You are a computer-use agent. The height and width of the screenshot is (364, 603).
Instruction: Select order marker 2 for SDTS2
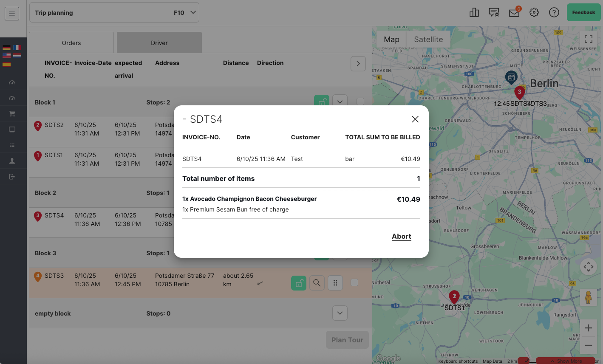(x=38, y=126)
